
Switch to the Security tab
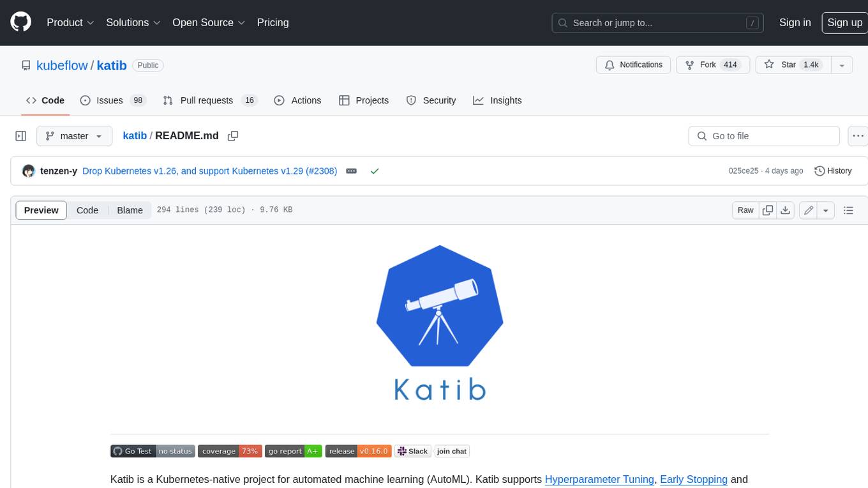[431, 100]
